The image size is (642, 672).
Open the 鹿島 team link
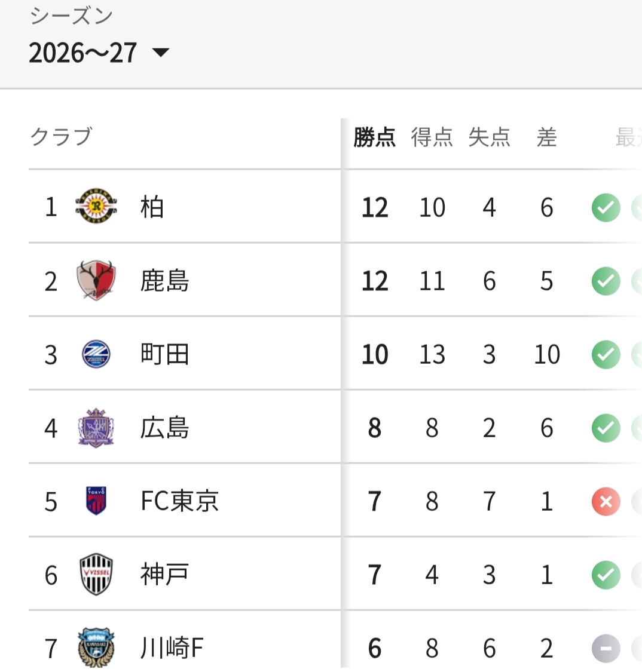pos(164,281)
